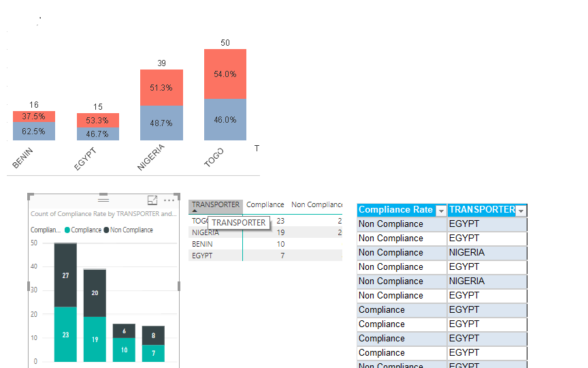
Task: Click the NIGERIA axis label on top chart
Action: click(151, 157)
